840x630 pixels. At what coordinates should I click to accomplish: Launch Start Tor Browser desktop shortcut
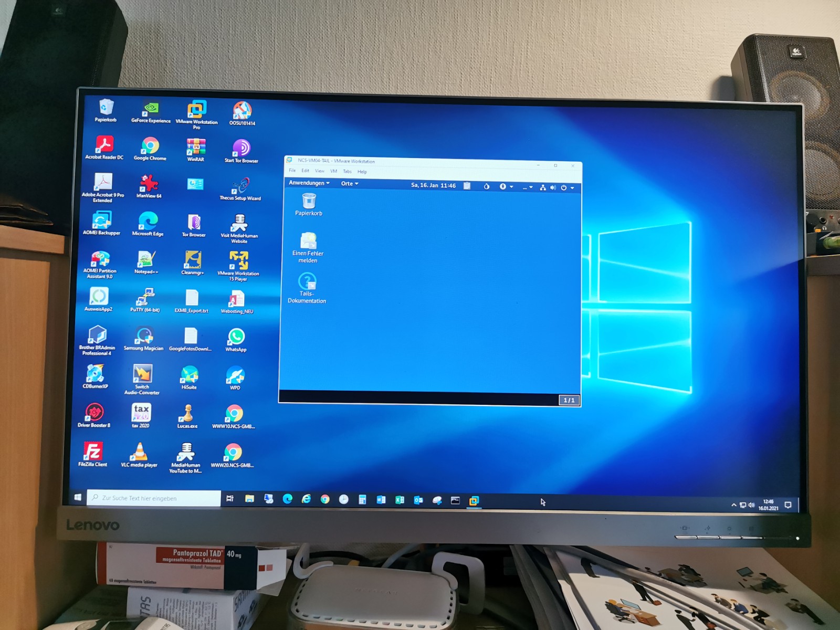click(241, 149)
